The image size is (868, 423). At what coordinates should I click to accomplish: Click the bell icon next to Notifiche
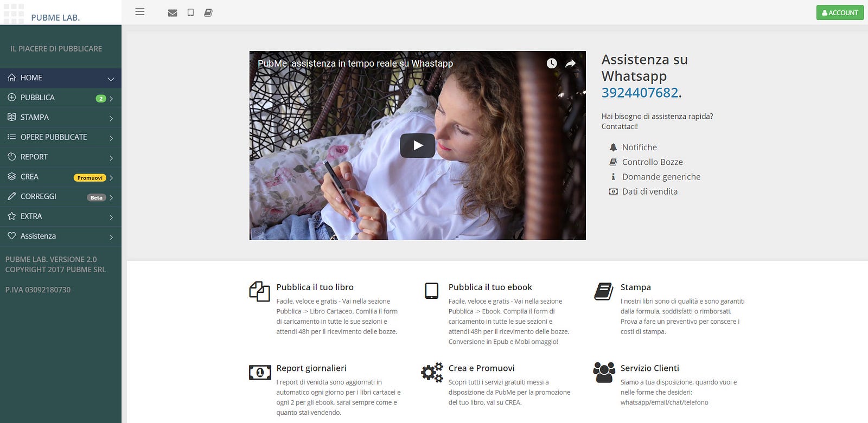pos(613,148)
